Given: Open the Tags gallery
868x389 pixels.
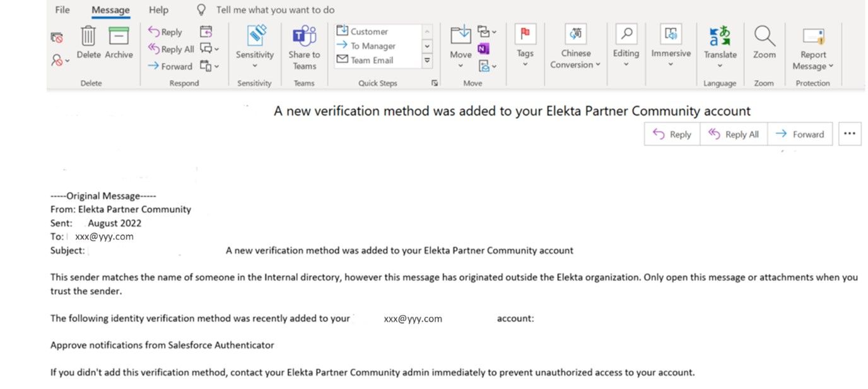Looking at the screenshot, I should point(525,43).
